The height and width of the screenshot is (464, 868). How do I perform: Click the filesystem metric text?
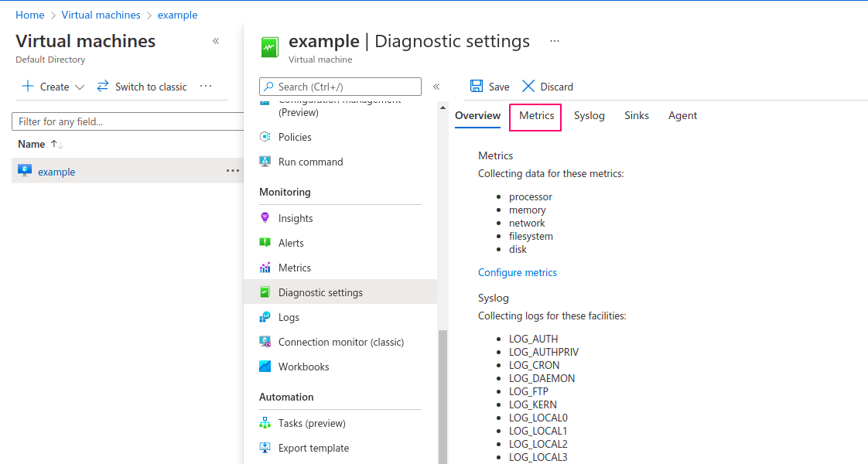[531, 236]
